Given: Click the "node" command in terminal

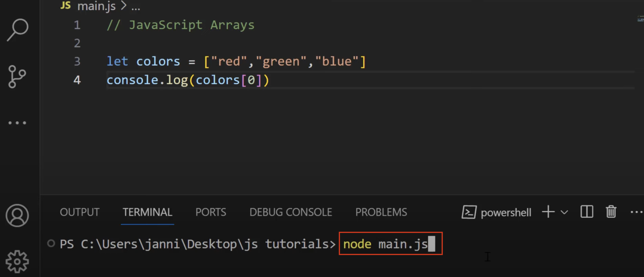Looking at the screenshot, I should pyautogui.click(x=357, y=244).
